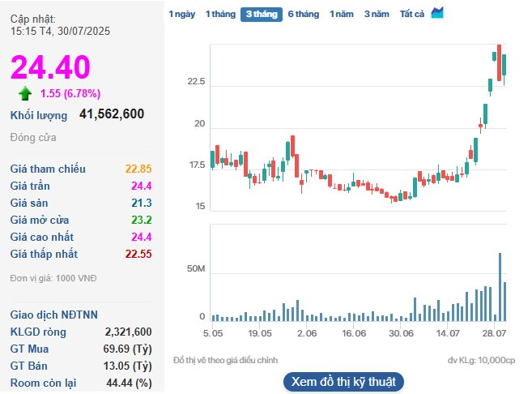This screenshot has width=532, height=394.
Task: Click the area chart icon beside Tất cả
Action: (437, 13)
